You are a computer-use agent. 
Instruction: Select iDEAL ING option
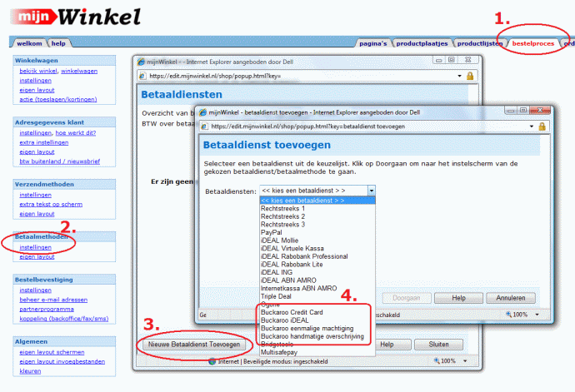point(317,272)
